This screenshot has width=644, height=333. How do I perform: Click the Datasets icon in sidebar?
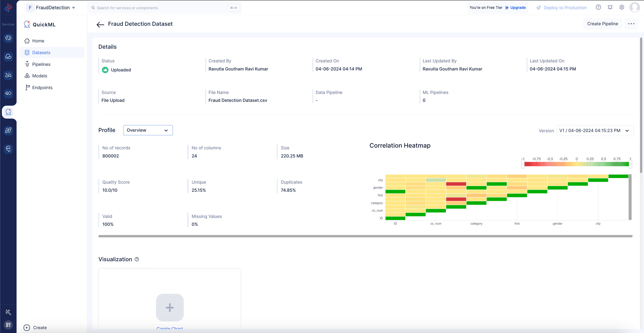(x=27, y=52)
